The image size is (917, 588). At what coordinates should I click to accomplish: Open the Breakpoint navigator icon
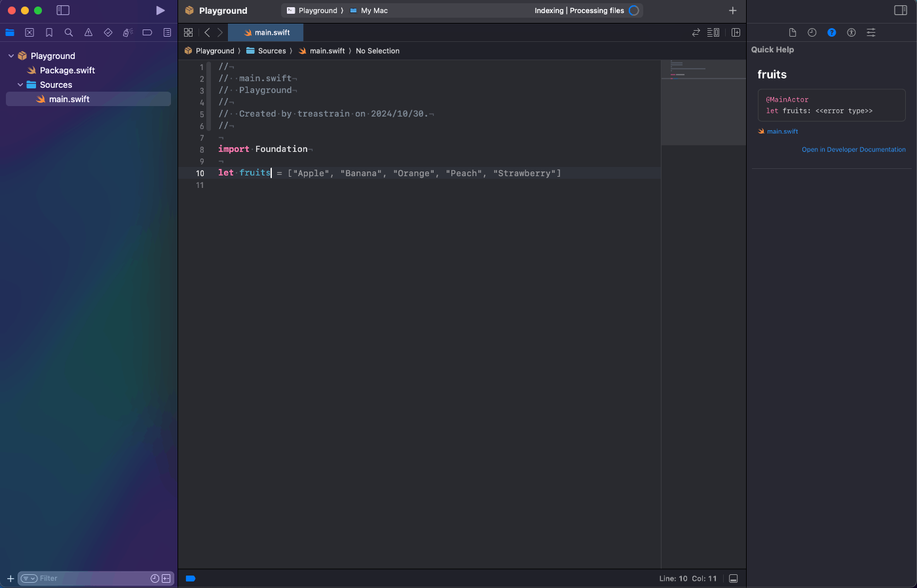[x=147, y=32]
